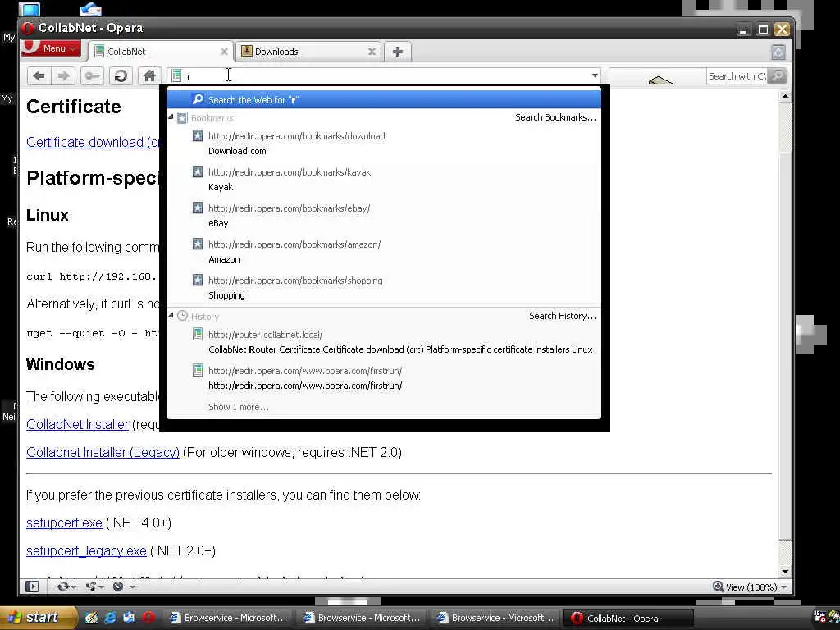Open a new tab with the plus button
The image size is (840, 630).
pos(398,52)
